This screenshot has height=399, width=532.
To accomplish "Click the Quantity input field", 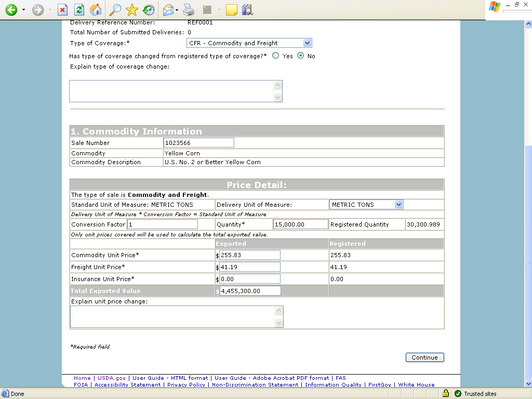I will (300, 224).
